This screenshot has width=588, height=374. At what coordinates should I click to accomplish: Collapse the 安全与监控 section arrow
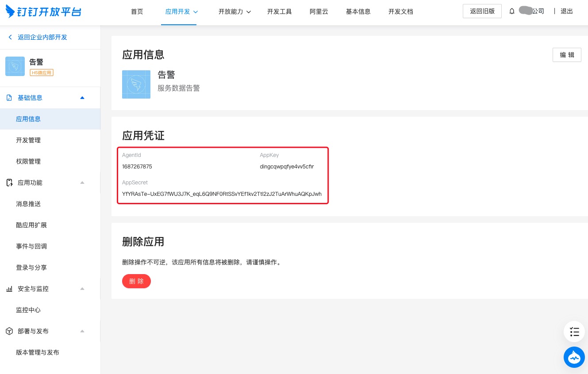82,289
